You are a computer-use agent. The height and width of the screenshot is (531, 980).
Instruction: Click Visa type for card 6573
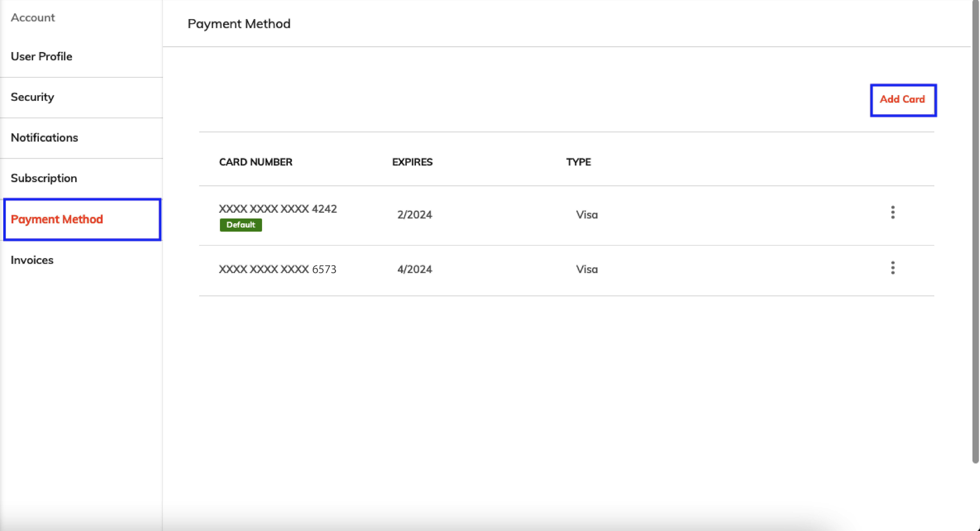[587, 269]
